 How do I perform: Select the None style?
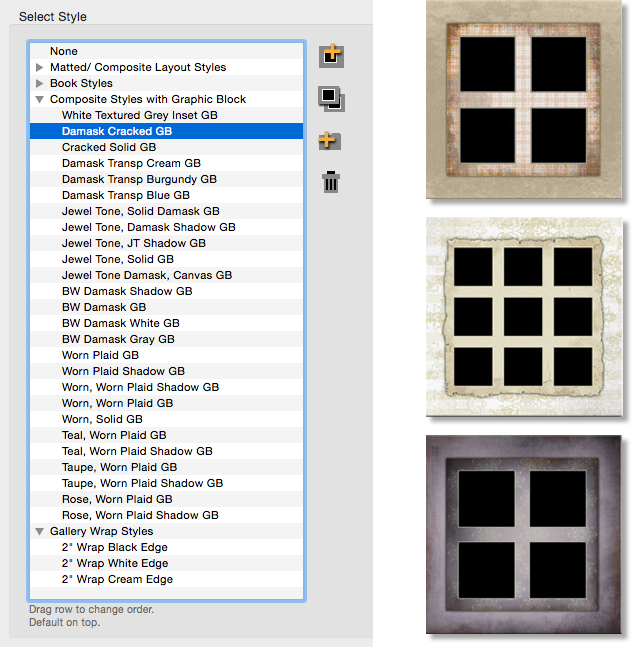(x=64, y=52)
